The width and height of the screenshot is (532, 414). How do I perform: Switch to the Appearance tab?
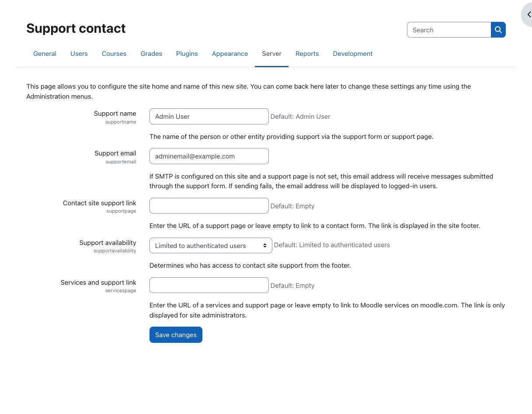(230, 54)
